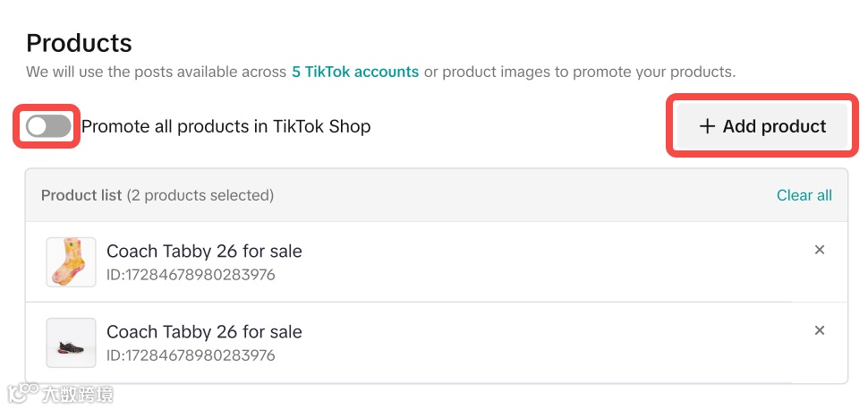Screen dimensions: 868x410
Task: Click the description text starting We will use
Action: (157, 72)
